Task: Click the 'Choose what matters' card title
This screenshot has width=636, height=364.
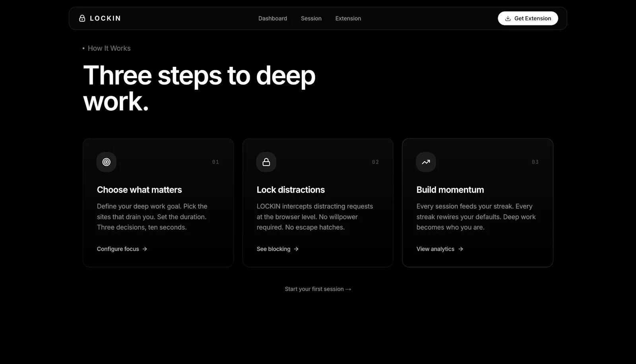Action: point(140,190)
